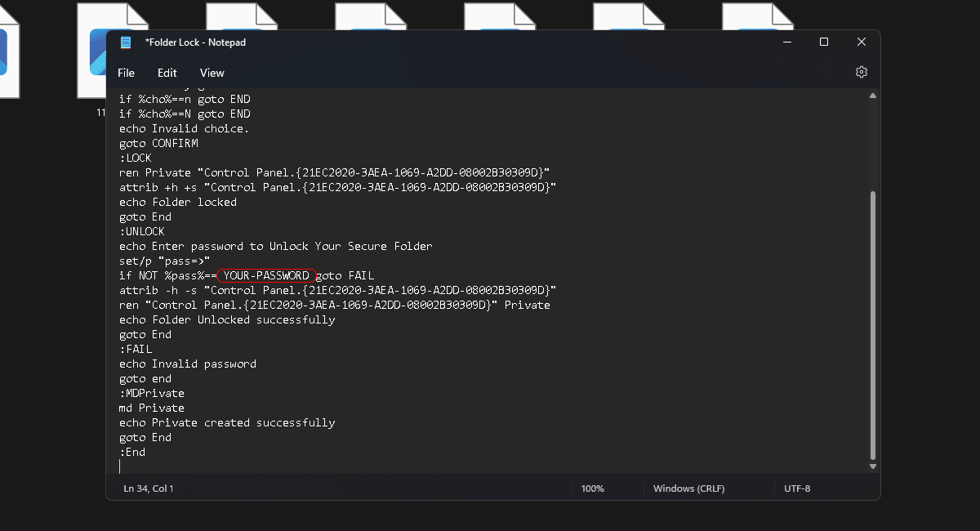Click on the :UNLOCK label line
This screenshot has width=980, height=531.
pyautogui.click(x=142, y=232)
